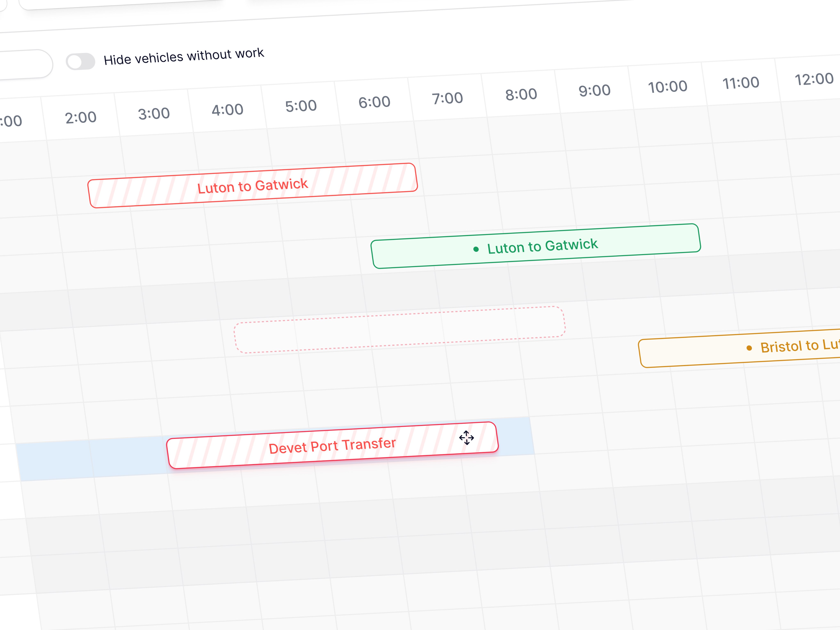This screenshot has height=630, width=840.
Task: Click the 12:00 time header
Action: pos(814,79)
